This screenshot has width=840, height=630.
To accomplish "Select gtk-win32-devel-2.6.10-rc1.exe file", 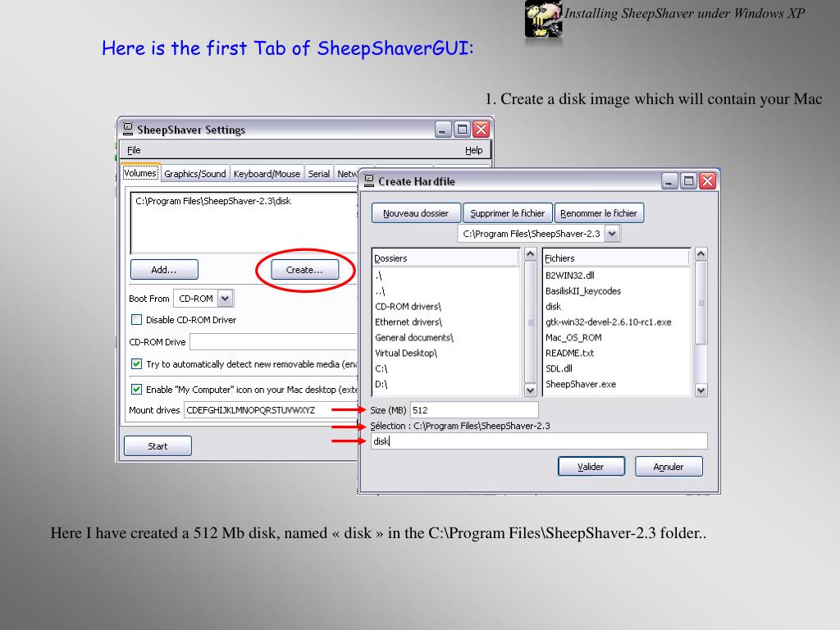I will 608,322.
